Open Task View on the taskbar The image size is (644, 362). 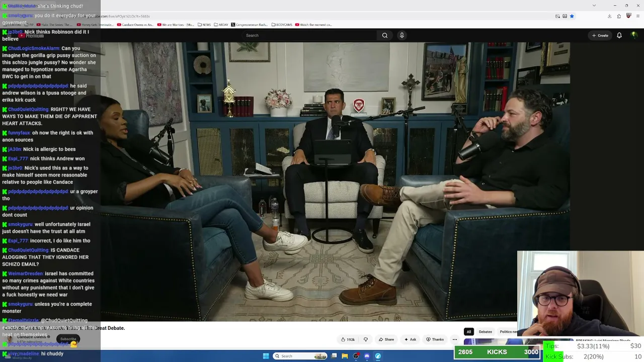[x=334, y=356]
